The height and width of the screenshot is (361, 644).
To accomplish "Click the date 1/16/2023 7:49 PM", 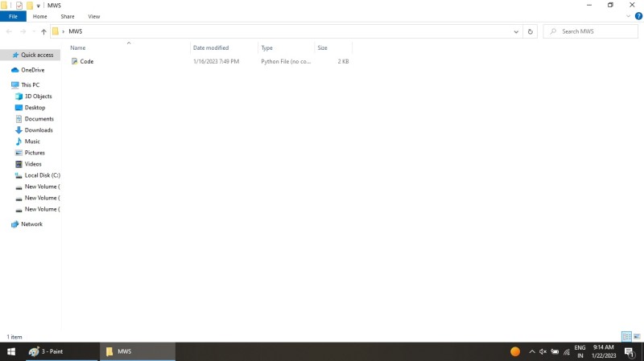I will [216, 61].
